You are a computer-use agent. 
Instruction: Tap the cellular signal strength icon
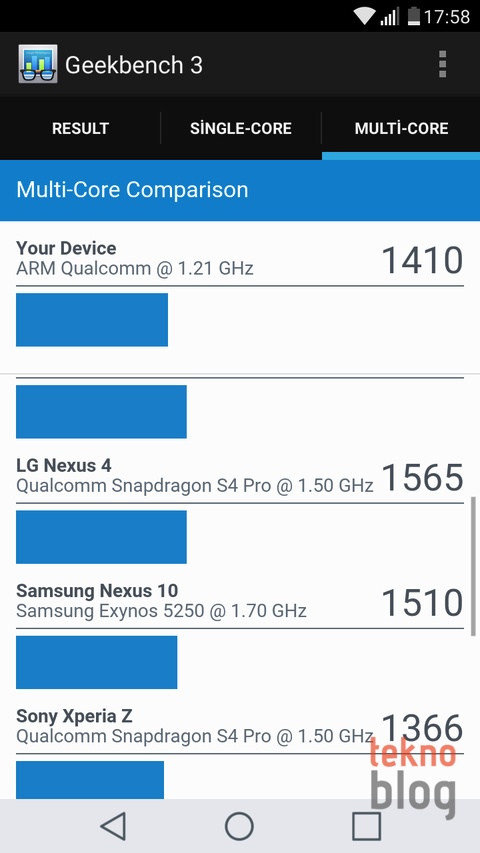[390, 16]
